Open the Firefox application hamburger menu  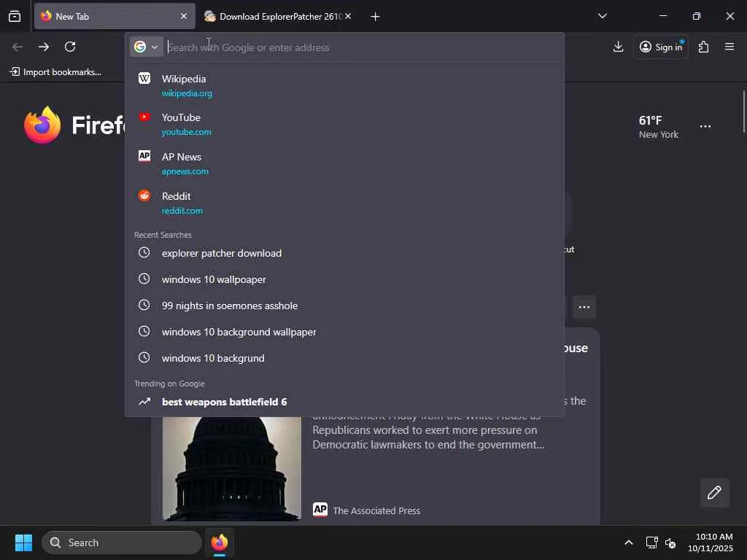coord(729,47)
